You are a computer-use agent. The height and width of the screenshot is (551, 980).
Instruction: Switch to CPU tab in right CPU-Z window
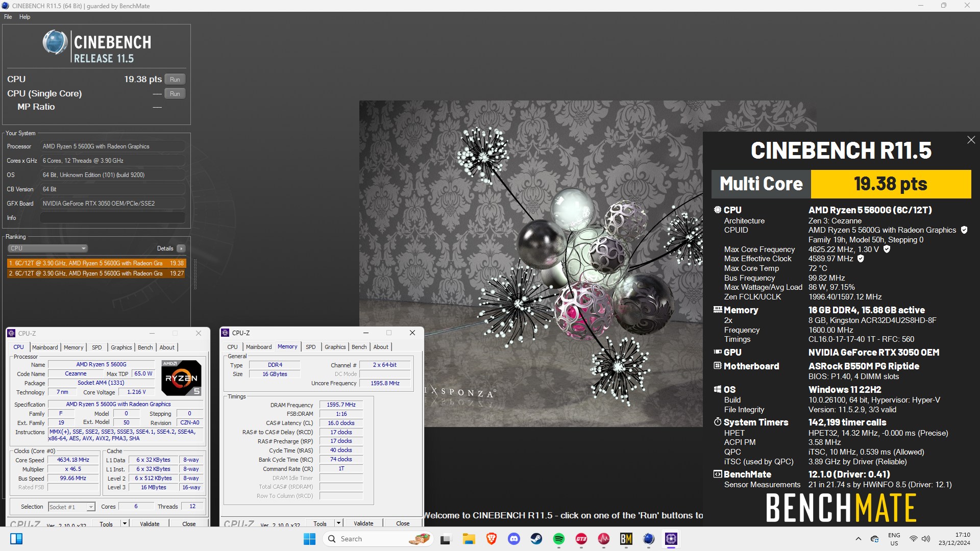pos(233,347)
